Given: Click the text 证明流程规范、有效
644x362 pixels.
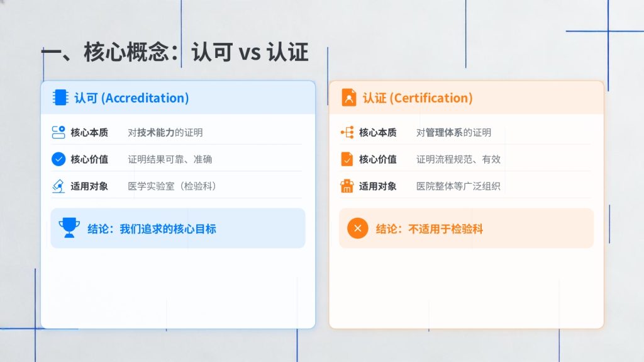Looking at the screenshot, I should point(458,159).
